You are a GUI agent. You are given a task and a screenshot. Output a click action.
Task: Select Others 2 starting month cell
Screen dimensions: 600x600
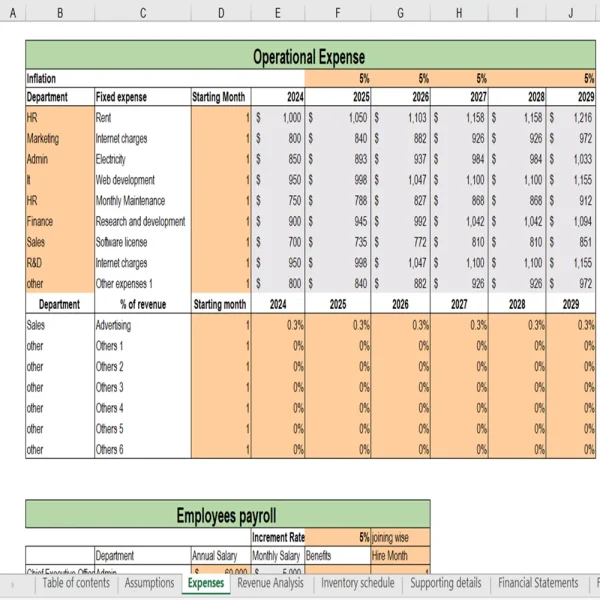click(x=221, y=366)
